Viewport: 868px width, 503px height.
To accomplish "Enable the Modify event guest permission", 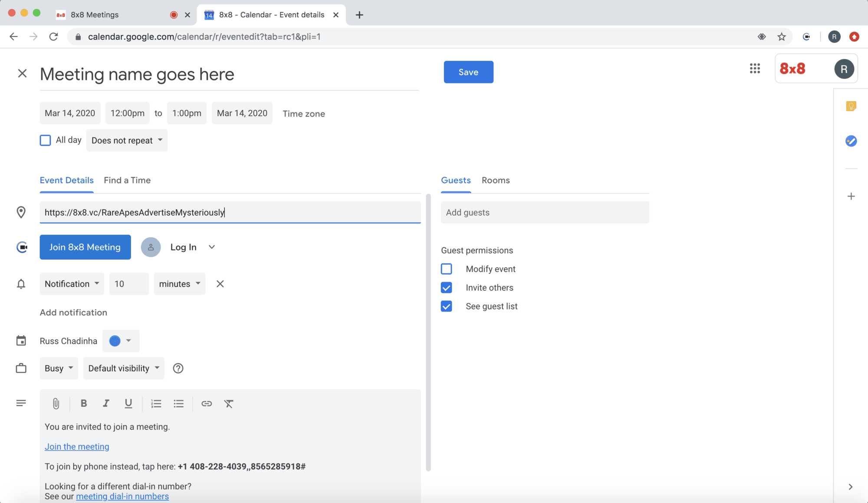I will [x=446, y=269].
